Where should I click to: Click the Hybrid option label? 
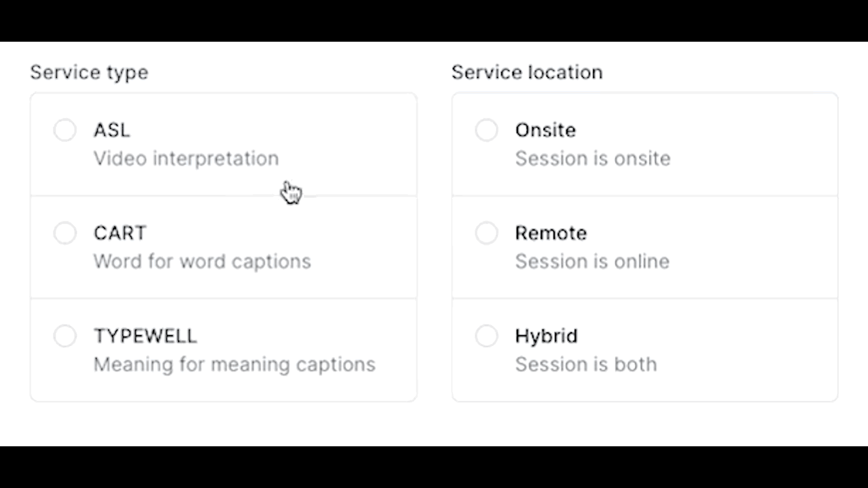(546, 337)
